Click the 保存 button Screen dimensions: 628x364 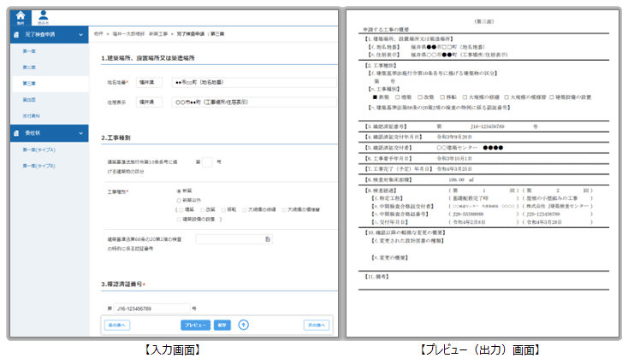point(222,325)
